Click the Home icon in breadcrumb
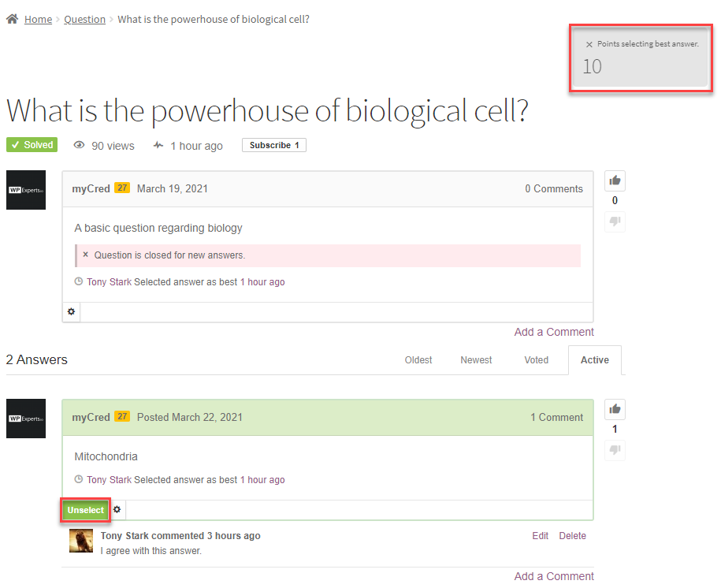 [x=12, y=19]
